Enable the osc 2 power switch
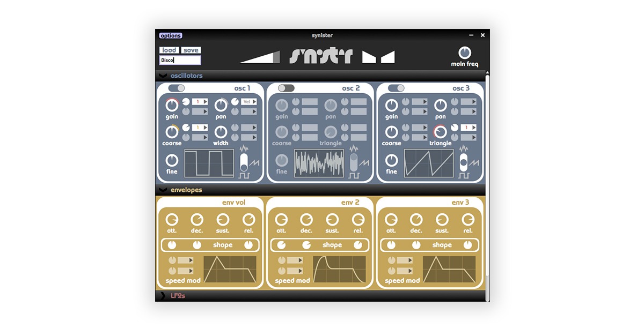Image resolution: width=644 pixels, height=336 pixels. (286, 88)
